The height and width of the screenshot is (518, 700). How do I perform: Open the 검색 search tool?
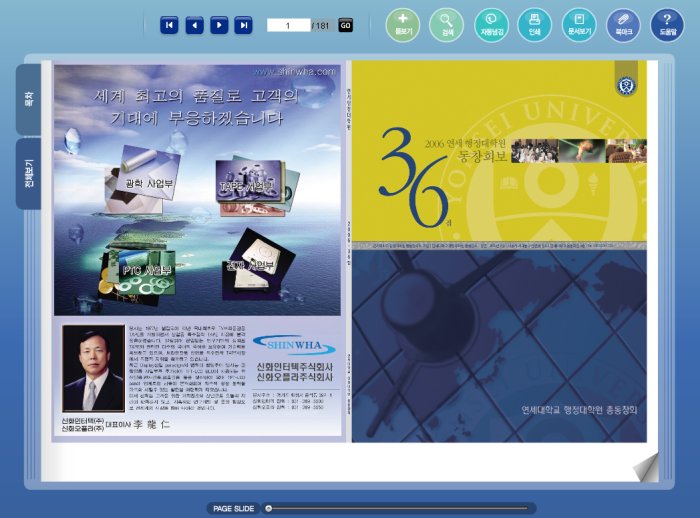tap(446, 25)
